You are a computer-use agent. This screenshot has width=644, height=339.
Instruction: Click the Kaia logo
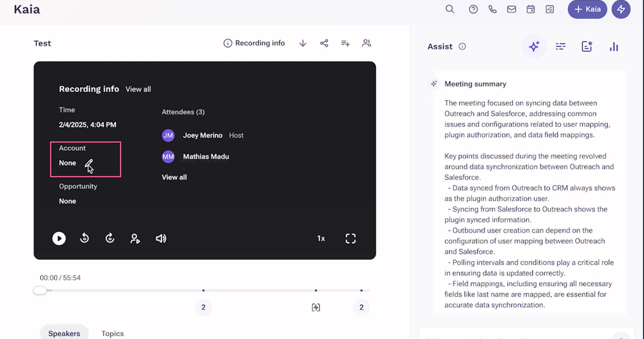pyautogui.click(x=27, y=9)
